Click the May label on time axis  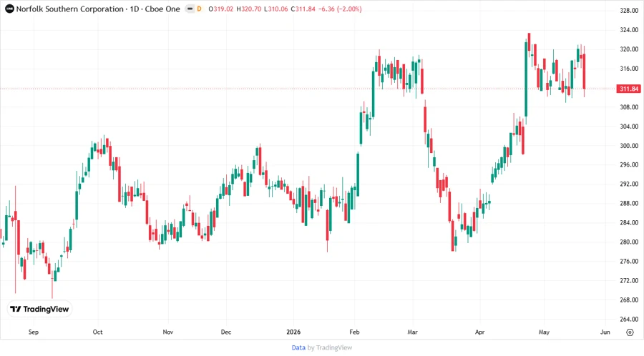(x=544, y=332)
